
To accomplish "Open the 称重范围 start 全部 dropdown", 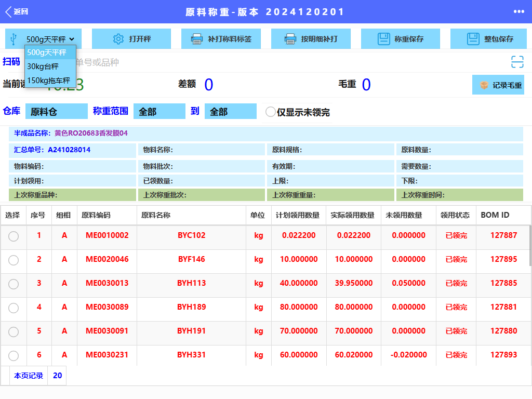I will [x=159, y=112].
